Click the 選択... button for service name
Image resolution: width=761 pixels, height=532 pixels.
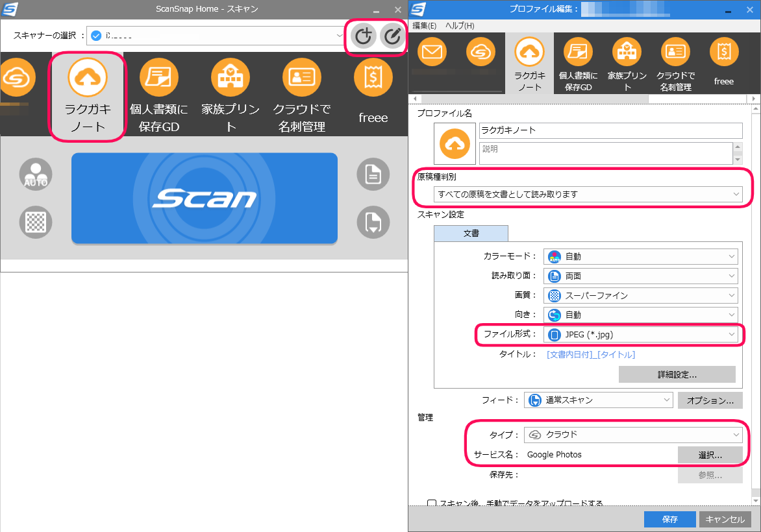tap(710, 455)
